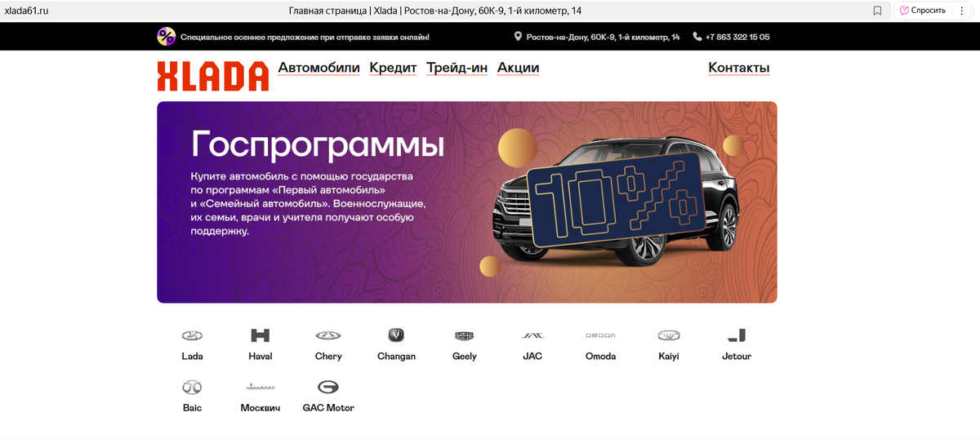Click the xlada61.ru address bar

pyautogui.click(x=27, y=11)
